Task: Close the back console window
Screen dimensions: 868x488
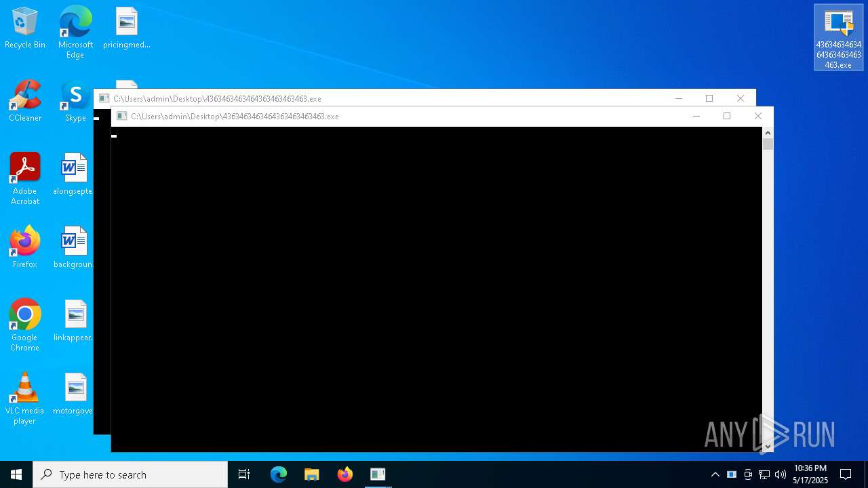Action: click(741, 98)
